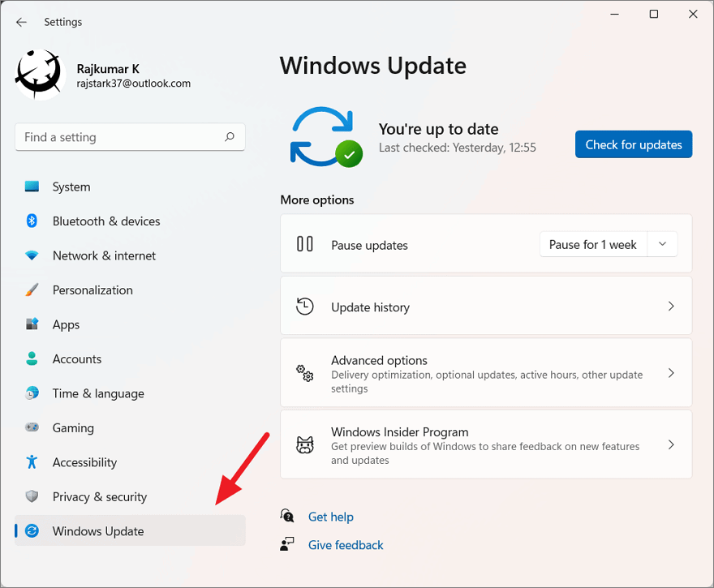Select Gaming category

click(x=131, y=427)
